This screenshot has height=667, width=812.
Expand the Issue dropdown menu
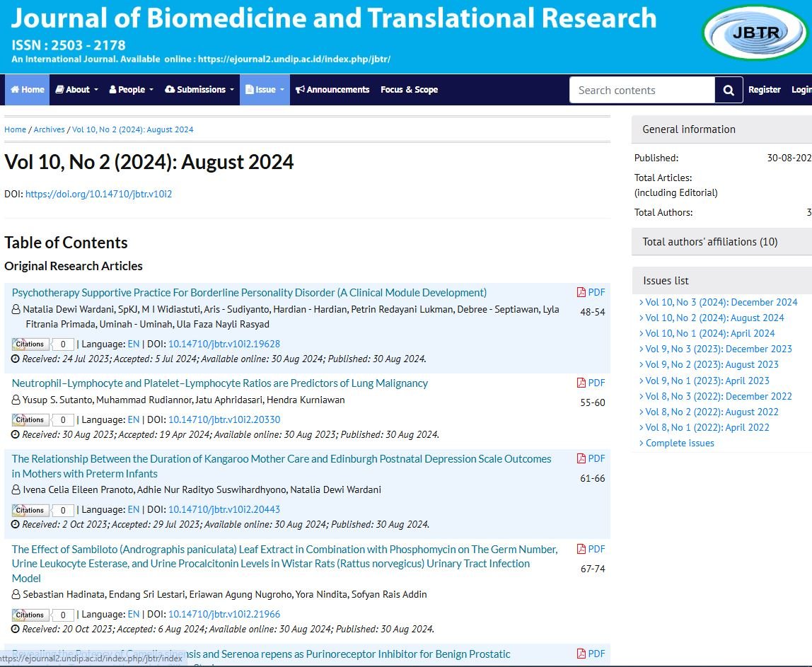pos(265,90)
